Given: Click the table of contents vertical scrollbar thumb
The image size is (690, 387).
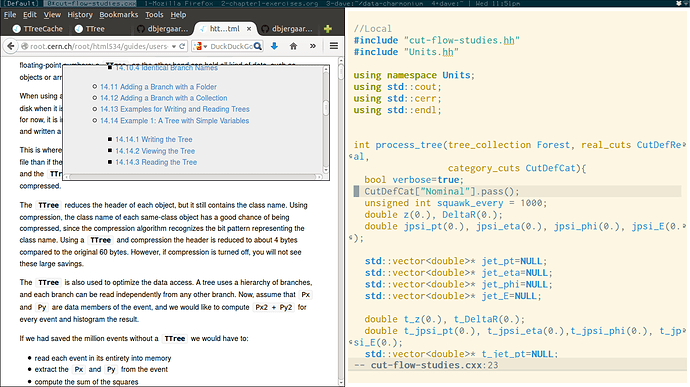Looking at the screenshot, I should tap(326, 108).
